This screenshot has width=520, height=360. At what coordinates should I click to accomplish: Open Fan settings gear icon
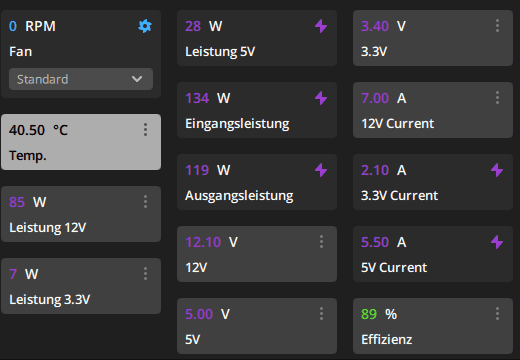pos(145,26)
